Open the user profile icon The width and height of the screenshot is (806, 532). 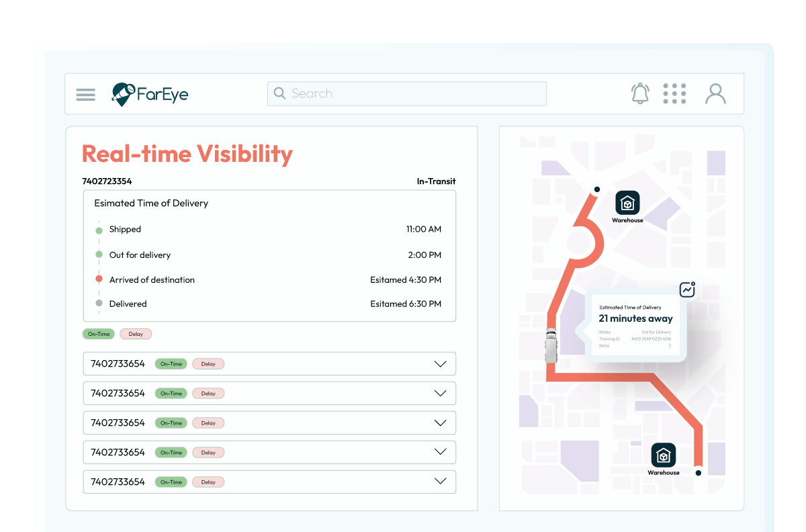pyautogui.click(x=715, y=94)
